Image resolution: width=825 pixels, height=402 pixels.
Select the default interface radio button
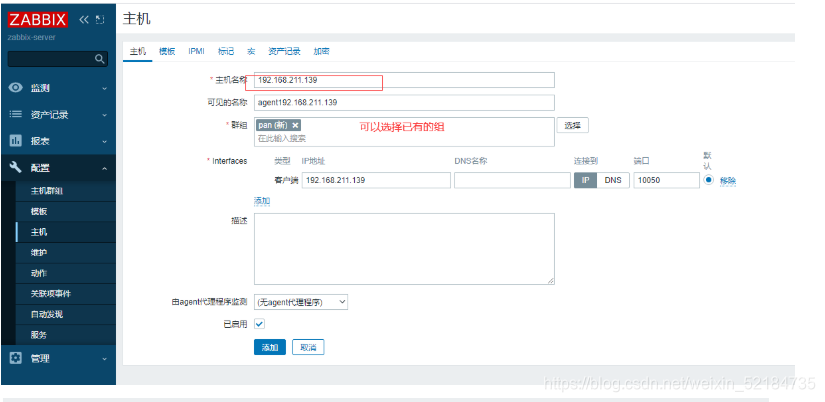coord(709,180)
